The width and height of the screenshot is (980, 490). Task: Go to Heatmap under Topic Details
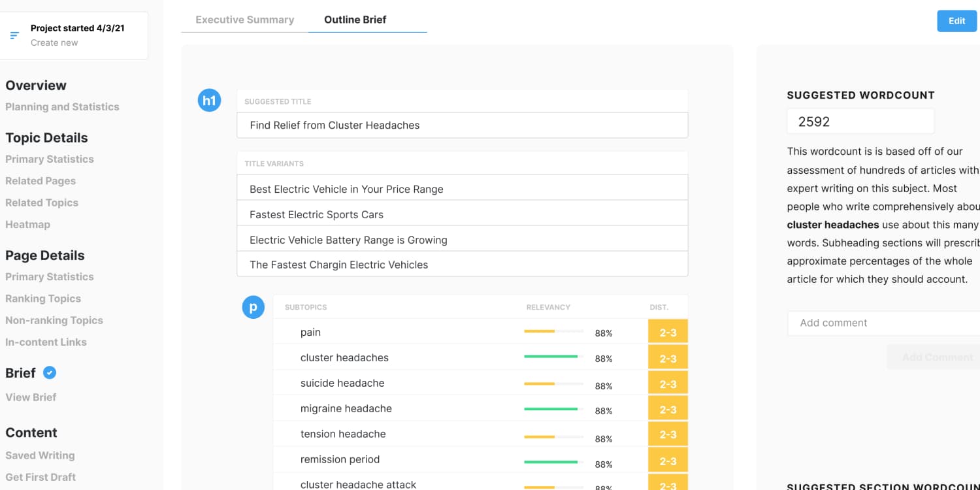pos(27,224)
